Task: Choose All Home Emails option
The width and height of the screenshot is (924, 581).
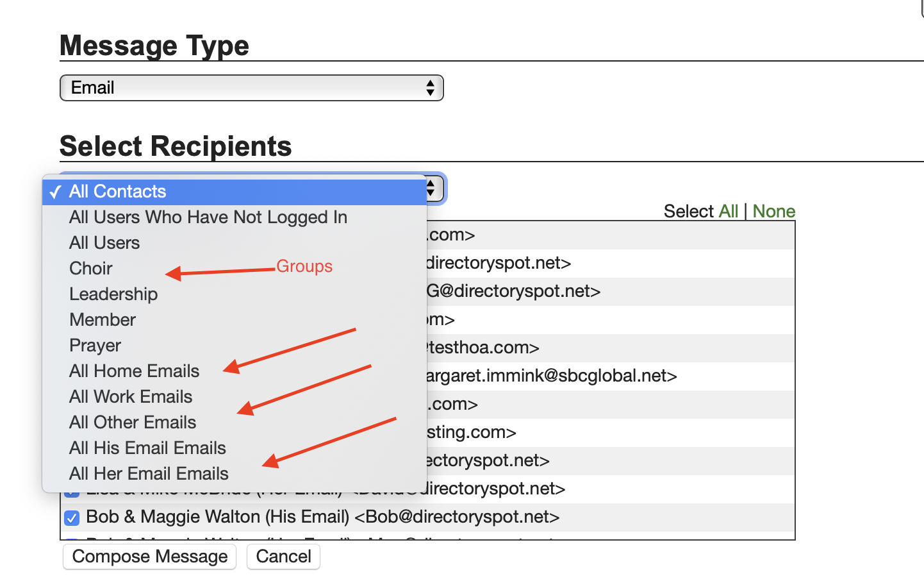Action: coord(134,371)
